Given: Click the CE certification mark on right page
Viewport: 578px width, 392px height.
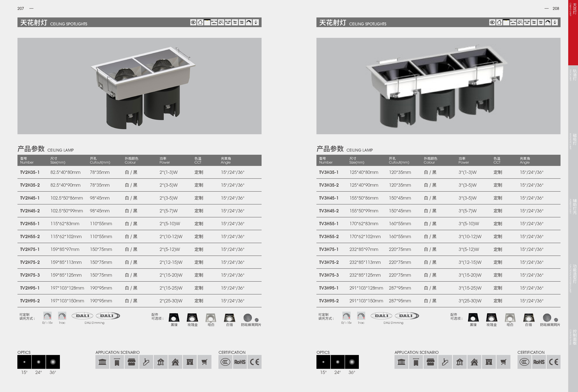Looking at the screenshot, I should (553, 362).
